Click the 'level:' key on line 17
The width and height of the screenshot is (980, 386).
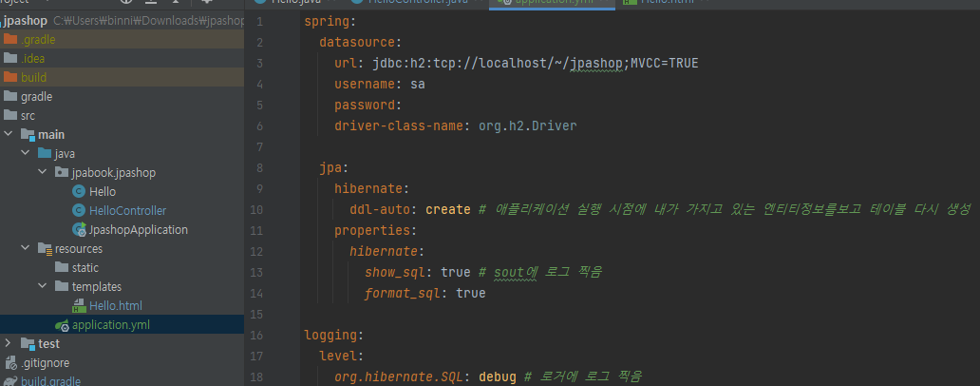341,356
